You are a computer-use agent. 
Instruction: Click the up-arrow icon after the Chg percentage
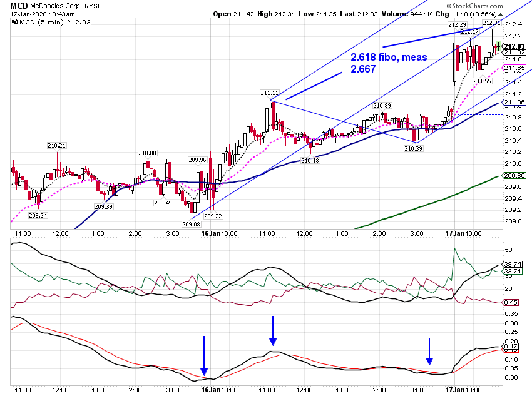(x=501, y=14)
